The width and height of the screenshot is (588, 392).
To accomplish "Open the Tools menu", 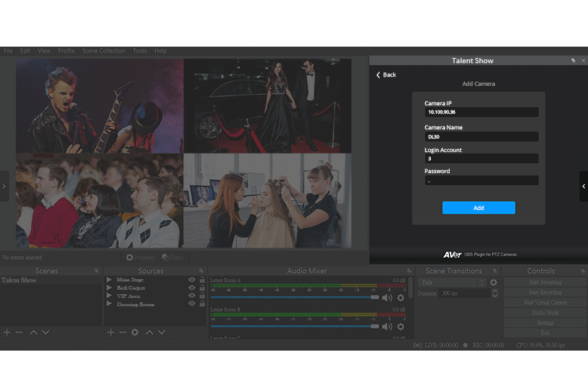I will coord(140,51).
